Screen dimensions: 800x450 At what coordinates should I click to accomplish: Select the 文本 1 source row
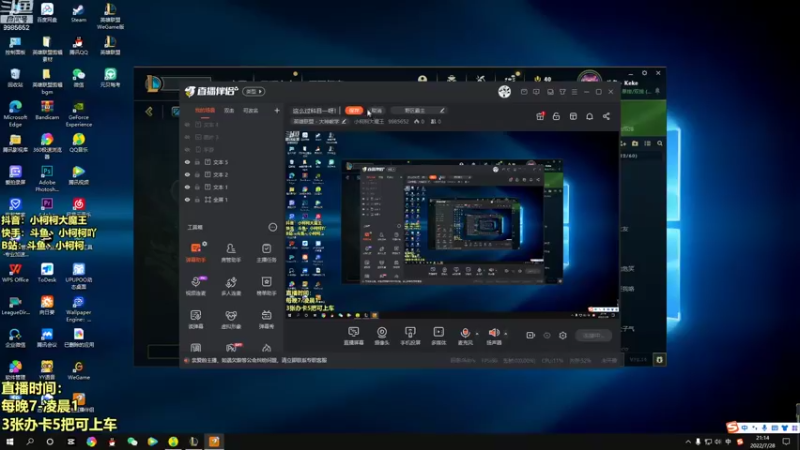tap(232, 187)
